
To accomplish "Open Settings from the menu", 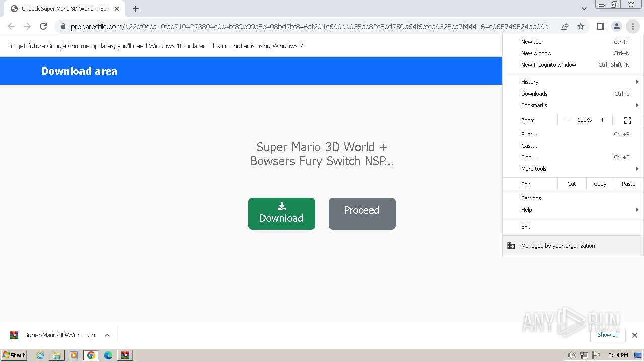I will click(573, 198).
